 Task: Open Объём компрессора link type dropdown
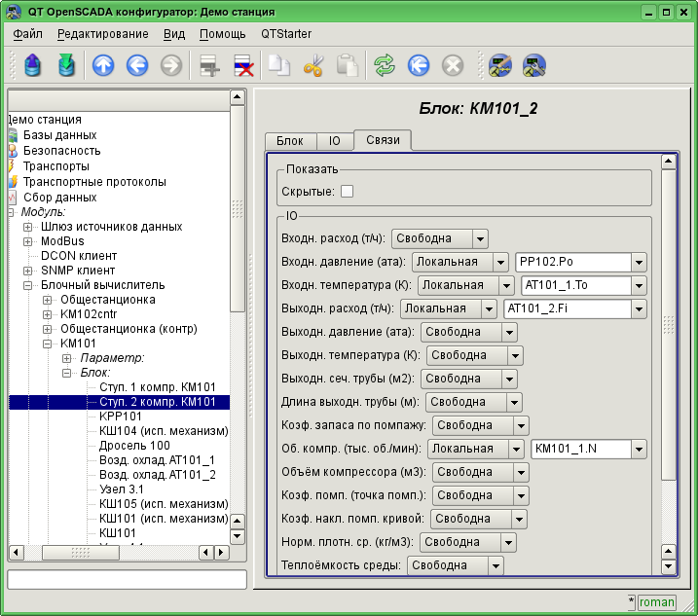click(481, 472)
